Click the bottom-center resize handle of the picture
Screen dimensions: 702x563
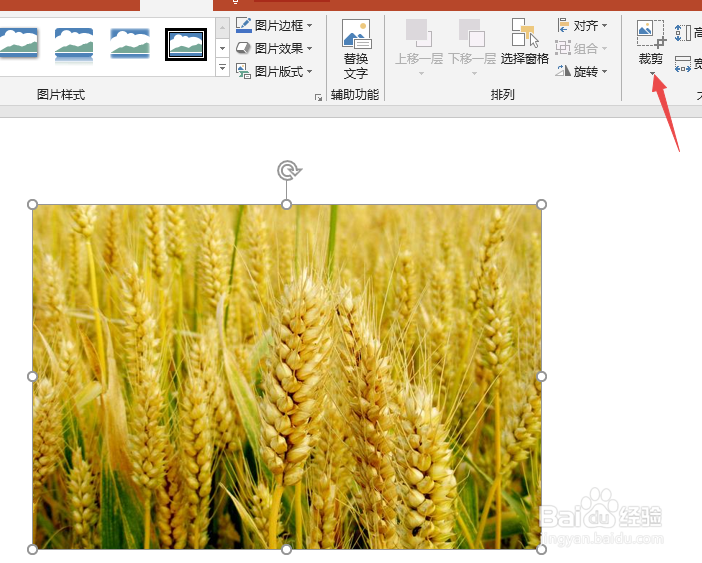pos(287,549)
